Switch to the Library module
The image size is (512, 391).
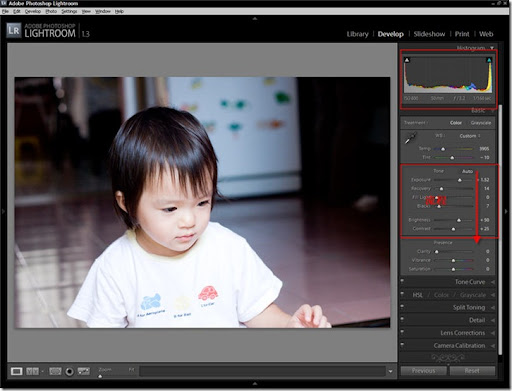[357, 34]
